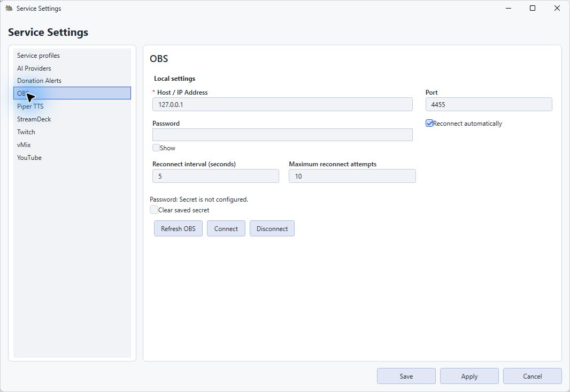This screenshot has width=570, height=392.
Task: Select the OBS sidebar entry
Action: [72, 93]
